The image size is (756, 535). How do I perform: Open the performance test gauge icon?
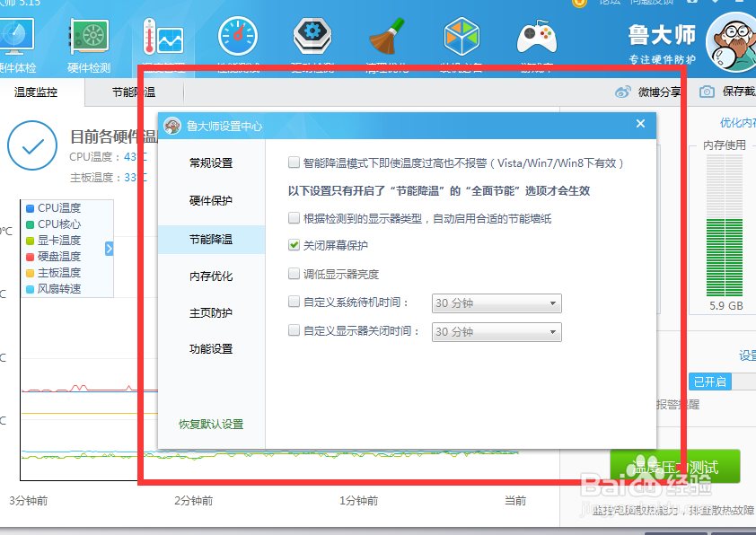coord(238,36)
